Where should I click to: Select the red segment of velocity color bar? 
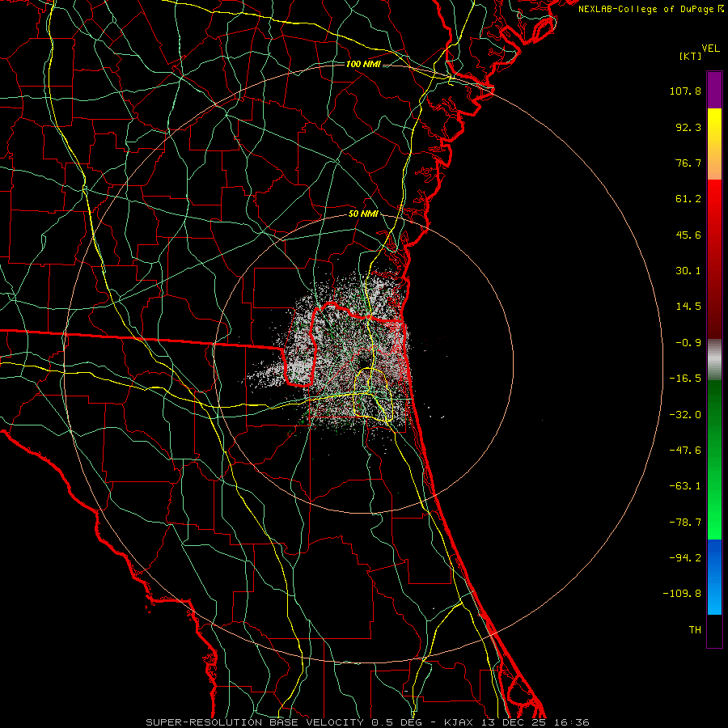pyautogui.click(x=714, y=259)
